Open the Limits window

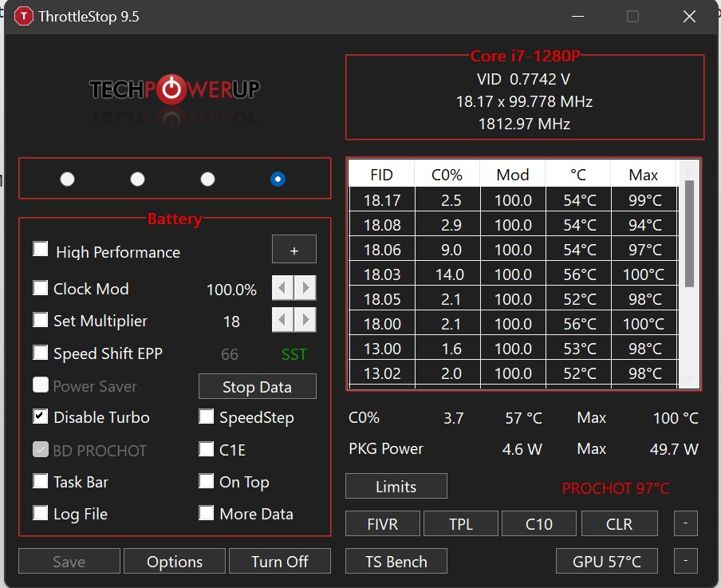(x=396, y=487)
